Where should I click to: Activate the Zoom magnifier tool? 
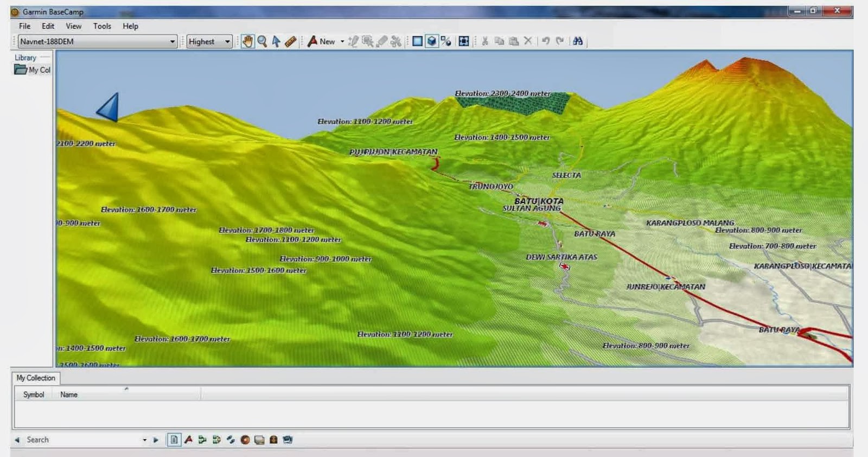coord(262,41)
